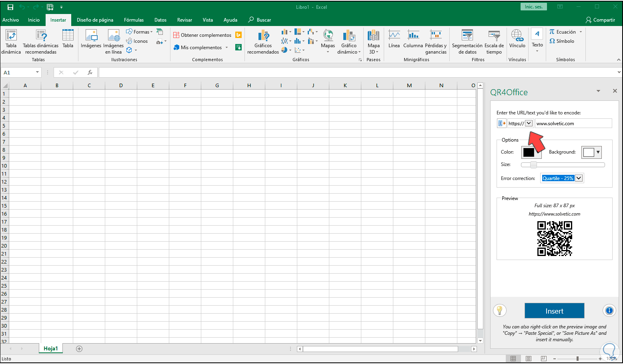Insert a Símbolo character
The height and width of the screenshot is (364, 623).
pyautogui.click(x=562, y=41)
